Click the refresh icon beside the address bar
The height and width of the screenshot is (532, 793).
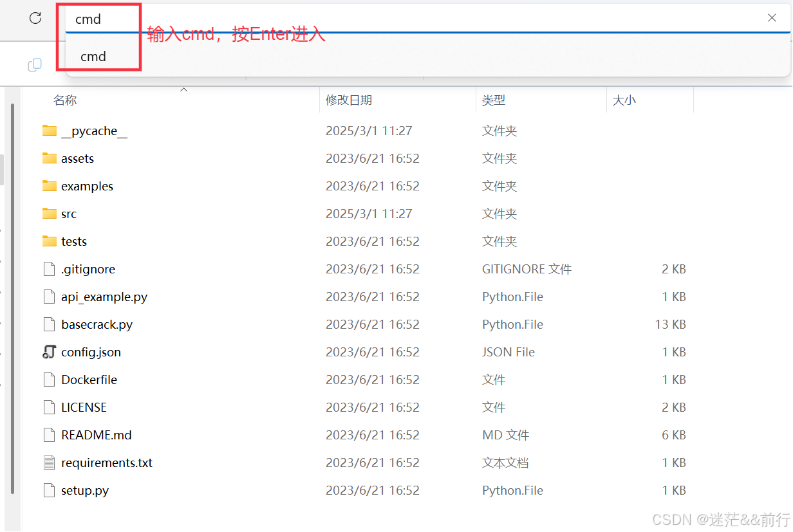point(34,18)
